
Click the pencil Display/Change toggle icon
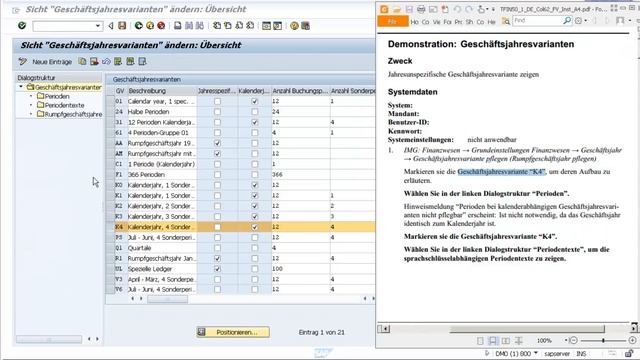pyautogui.click(x=22, y=62)
